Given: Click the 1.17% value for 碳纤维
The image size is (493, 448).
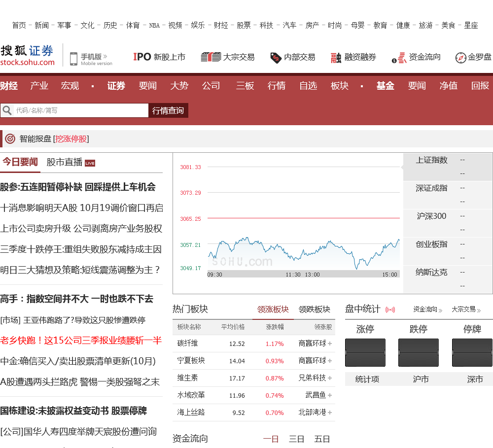Looking at the screenshot, I should [275, 344].
